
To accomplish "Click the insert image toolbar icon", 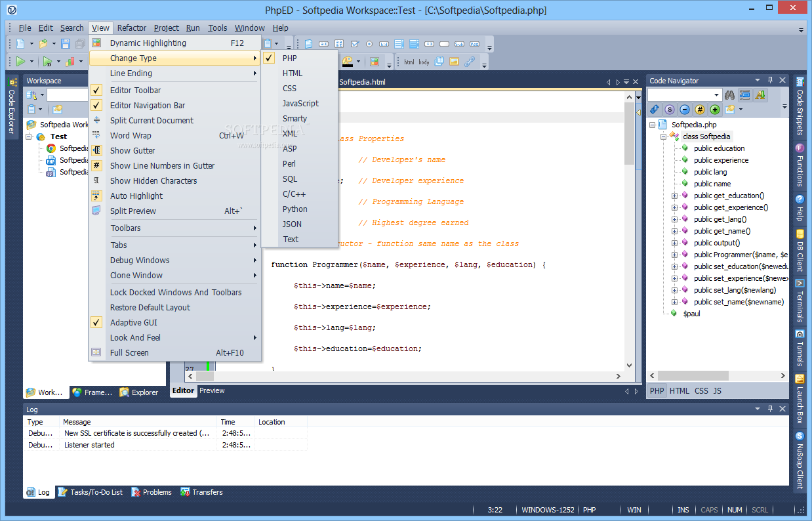I will tap(454, 62).
